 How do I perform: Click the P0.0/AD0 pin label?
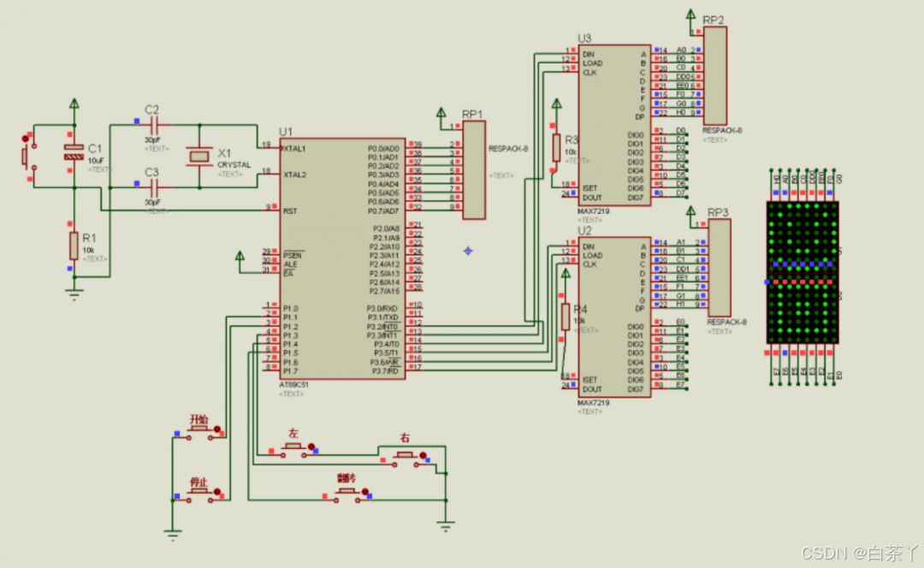pos(383,149)
